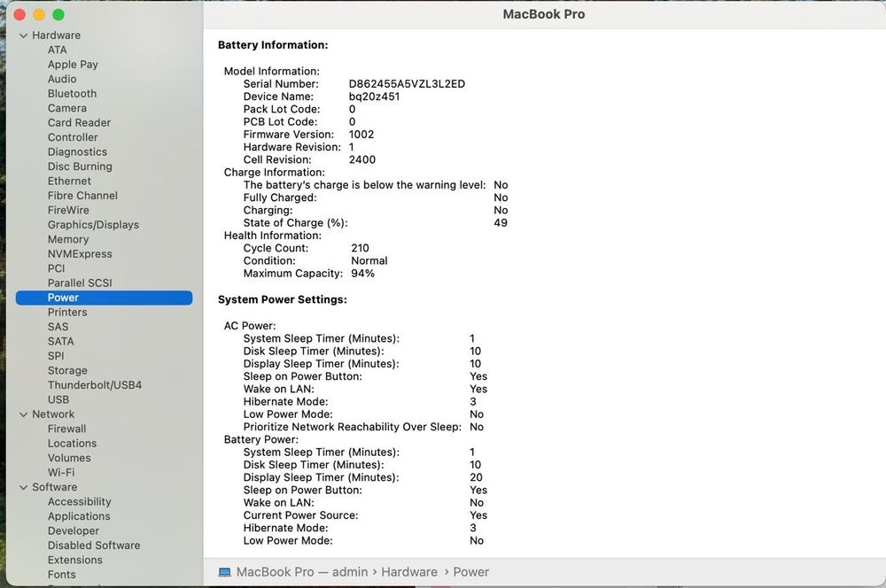The image size is (886, 588).
Task: Click the green zoom window button
Action: (58, 15)
